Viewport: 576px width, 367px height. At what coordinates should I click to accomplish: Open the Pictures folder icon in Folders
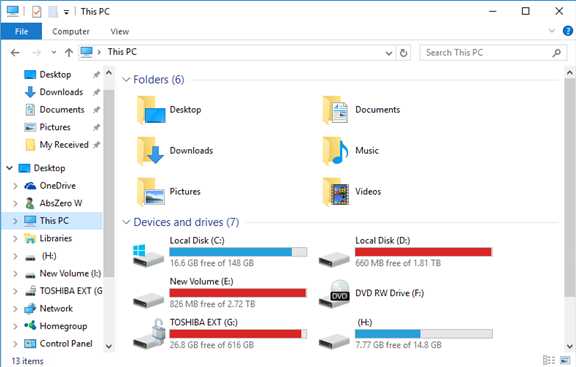(151, 192)
